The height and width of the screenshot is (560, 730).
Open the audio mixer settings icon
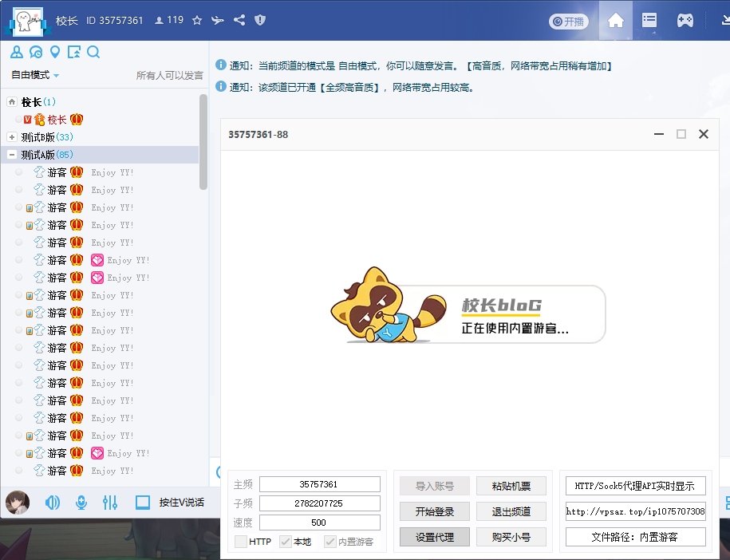110,503
